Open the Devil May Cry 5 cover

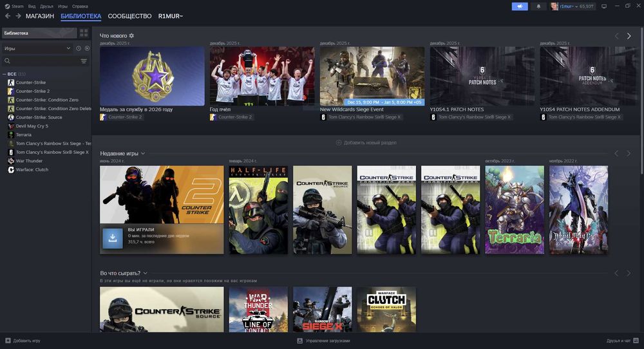click(x=579, y=210)
